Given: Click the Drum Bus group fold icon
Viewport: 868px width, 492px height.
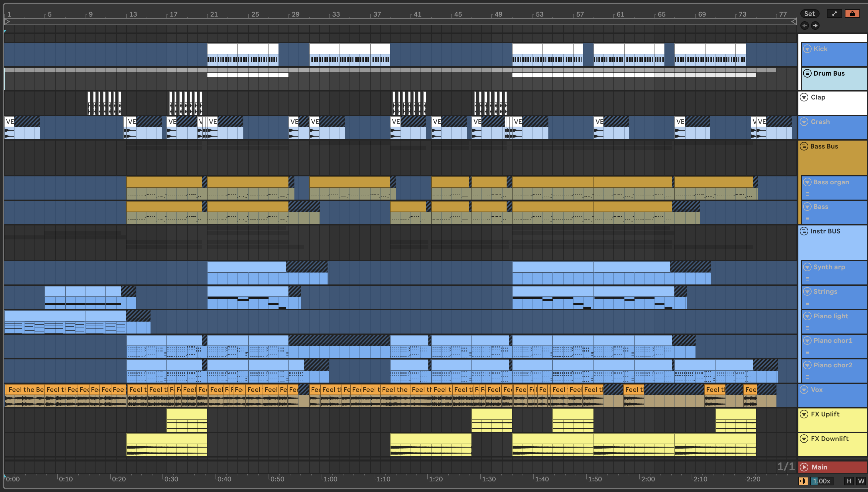Looking at the screenshot, I should (807, 73).
